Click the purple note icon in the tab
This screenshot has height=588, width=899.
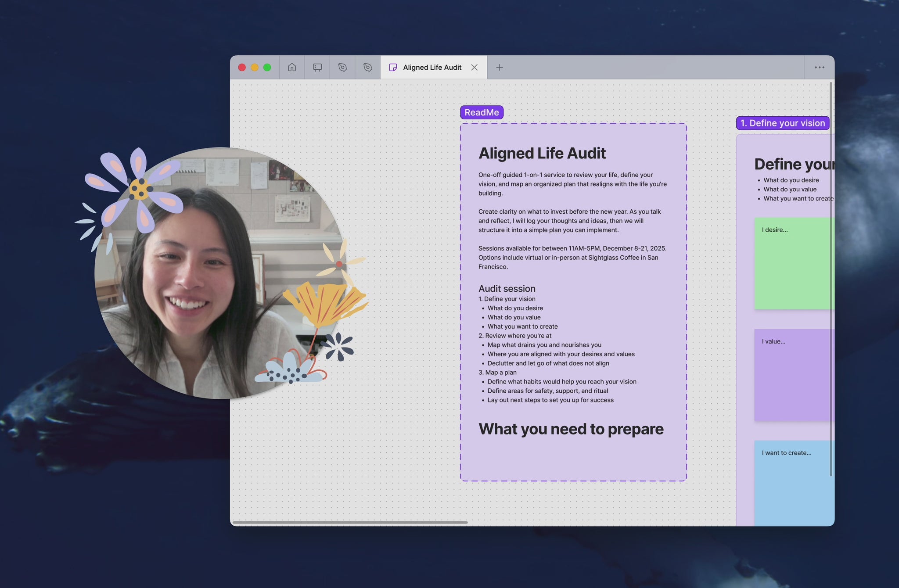point(393,67)
